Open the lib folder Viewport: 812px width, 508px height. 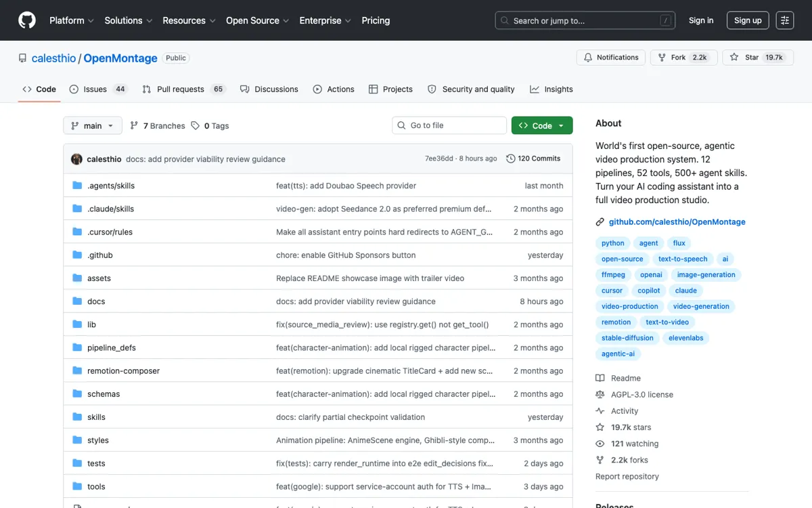click(91, 324)
